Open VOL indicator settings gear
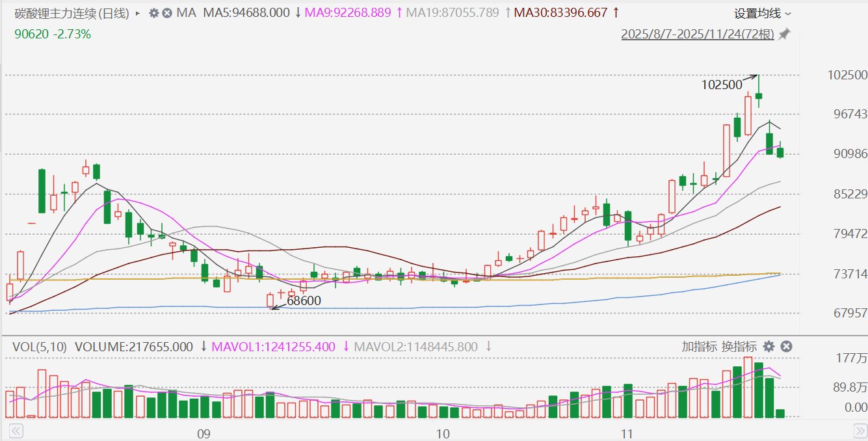868x441 pixels. point(769,346)
